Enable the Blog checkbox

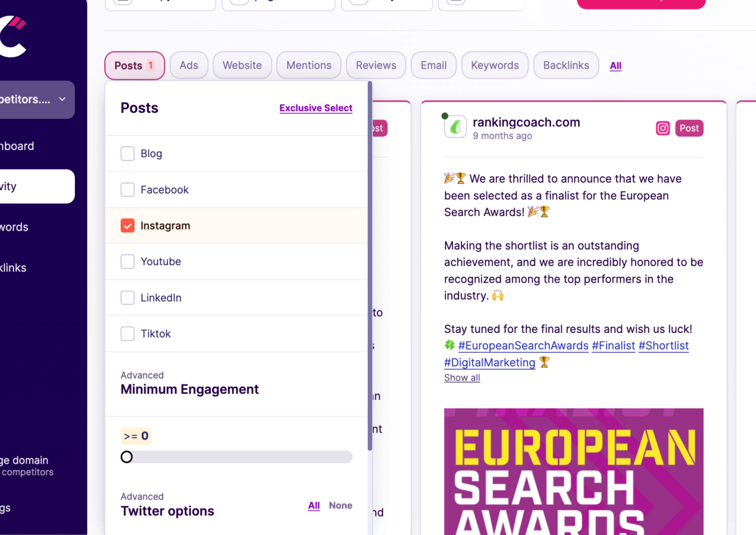tap(127, 154)
